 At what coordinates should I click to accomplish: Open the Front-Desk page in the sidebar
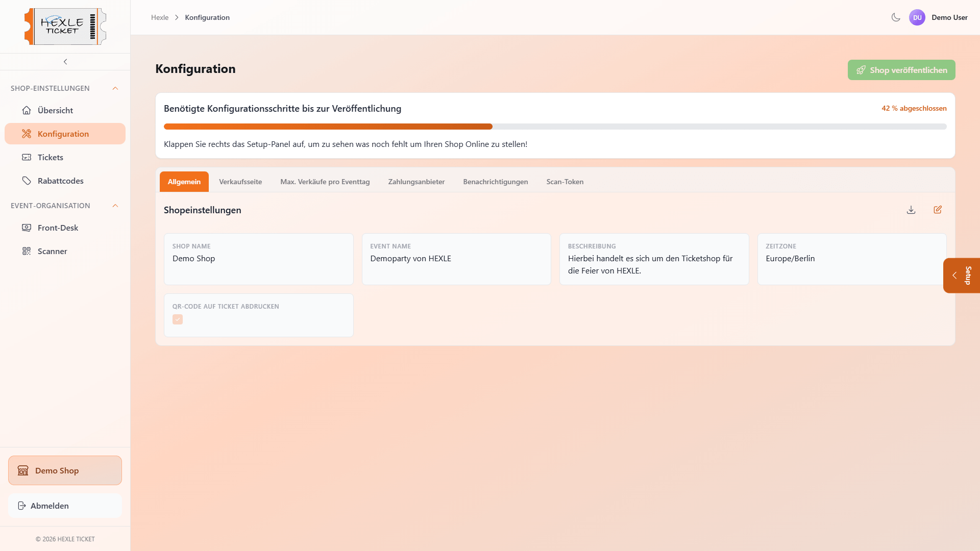point(58,228)
